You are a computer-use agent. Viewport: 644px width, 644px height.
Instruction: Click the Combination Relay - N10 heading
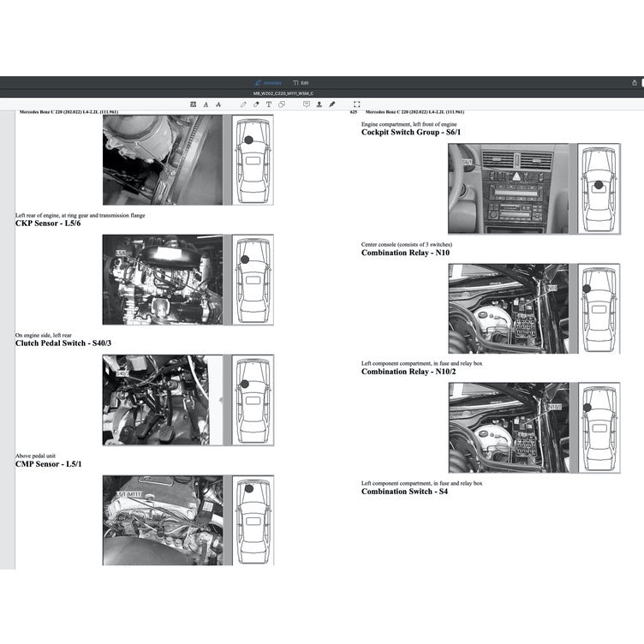tap(405, 253)
